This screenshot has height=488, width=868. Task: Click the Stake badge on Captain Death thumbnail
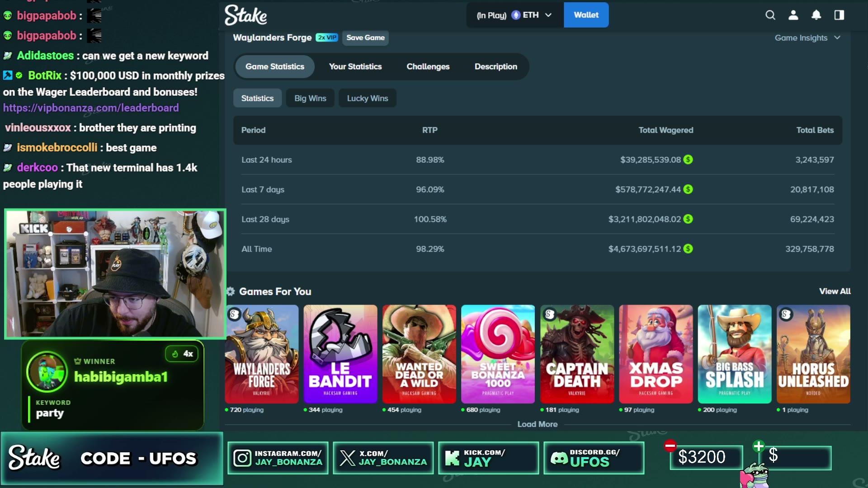tap(550, 314)
